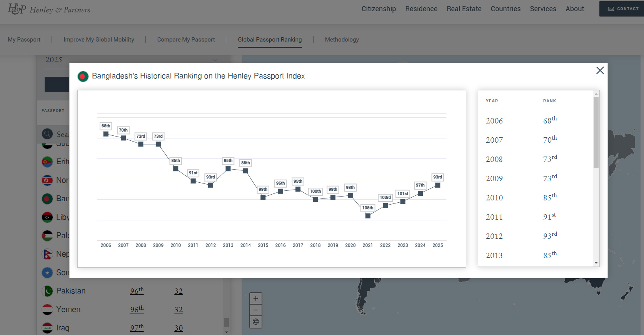
Task: Click the Pakistan flag icon
Action: [x=47, y=291]
